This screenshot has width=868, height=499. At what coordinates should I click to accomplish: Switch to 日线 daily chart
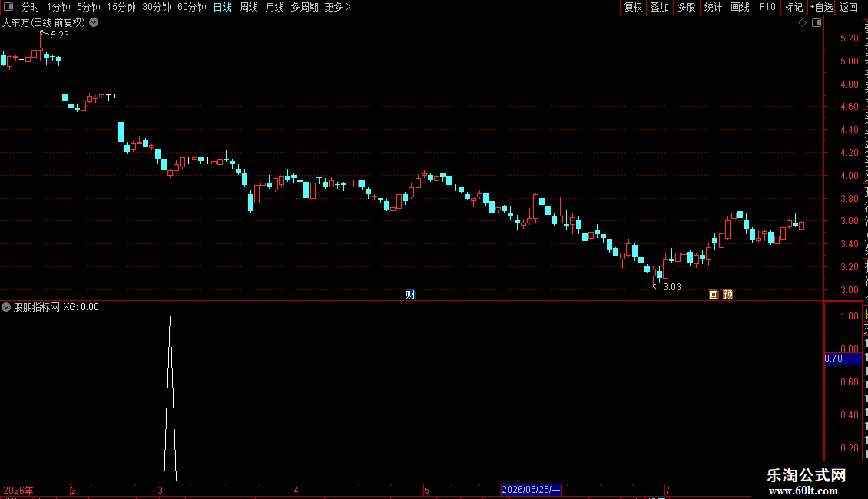pos(223,7)
